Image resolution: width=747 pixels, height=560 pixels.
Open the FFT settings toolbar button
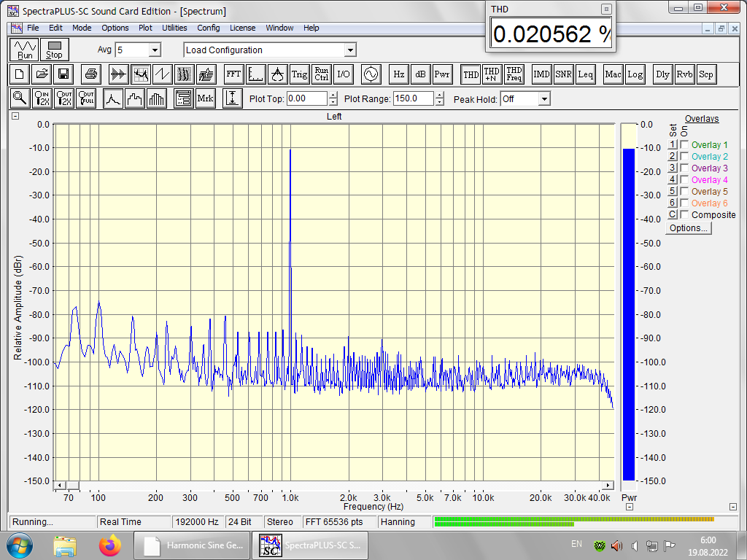click(233, 74)
